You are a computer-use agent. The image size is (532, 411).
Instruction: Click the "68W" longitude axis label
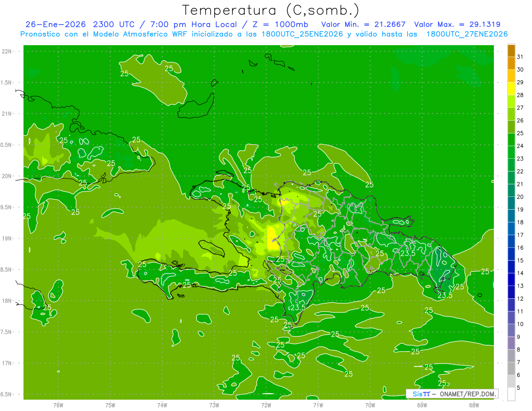pyautogui.click(x=474, y=405)
